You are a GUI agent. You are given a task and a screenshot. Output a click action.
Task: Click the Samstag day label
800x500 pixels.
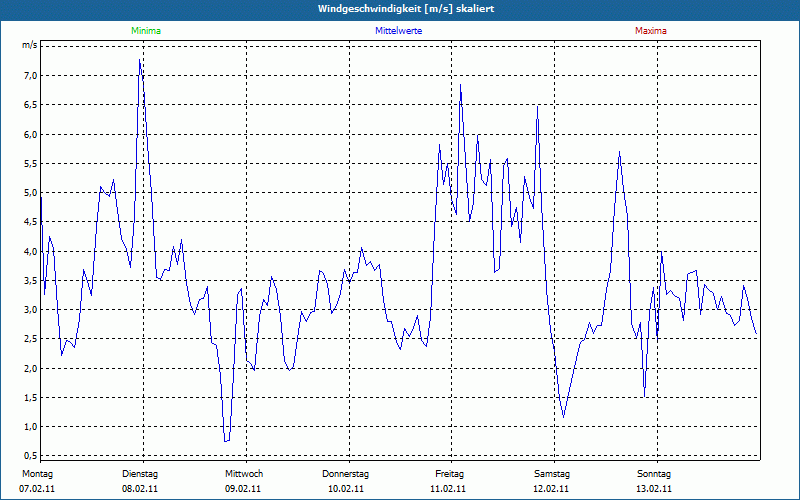[552, 474]
